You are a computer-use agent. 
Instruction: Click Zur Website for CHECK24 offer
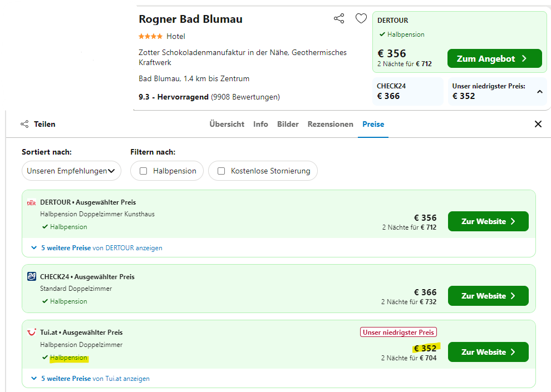coord(488,296)
